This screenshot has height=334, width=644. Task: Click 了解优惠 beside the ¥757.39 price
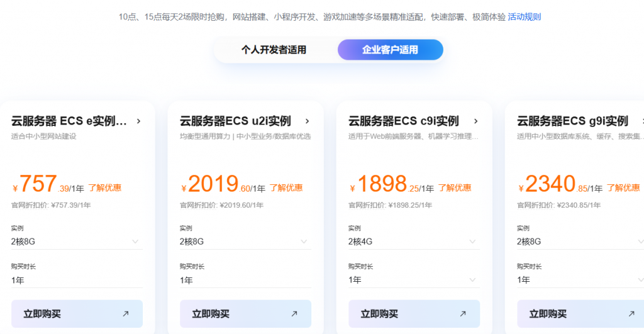[105, 187]
